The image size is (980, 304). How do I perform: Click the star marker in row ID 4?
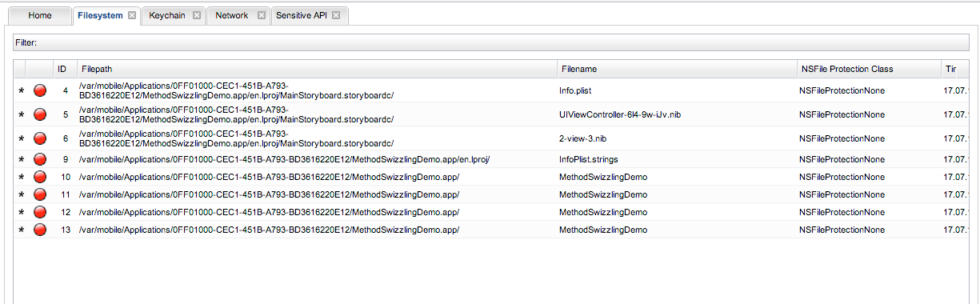(x=22, y=91)
